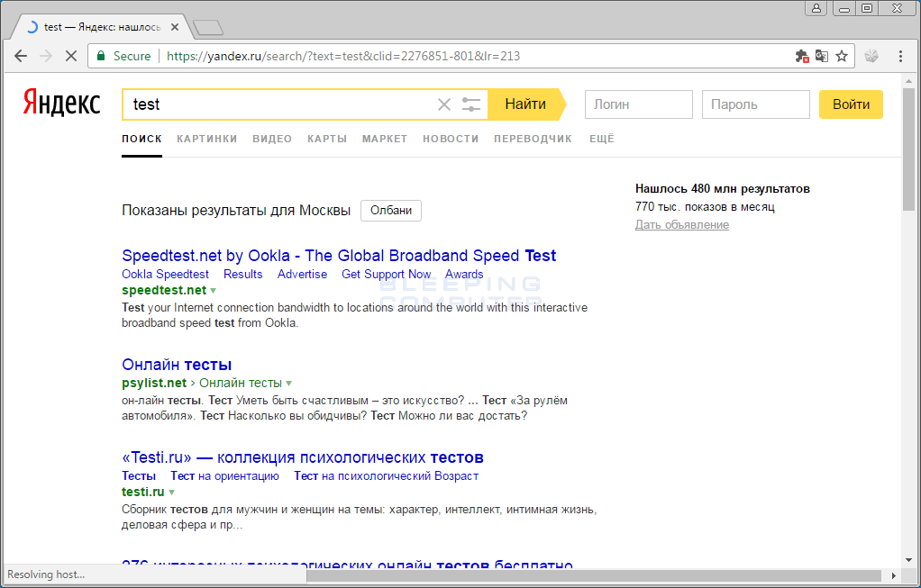Open the Новости tab
This screenshot has height=588, width=921.
(x=451, y=139)
